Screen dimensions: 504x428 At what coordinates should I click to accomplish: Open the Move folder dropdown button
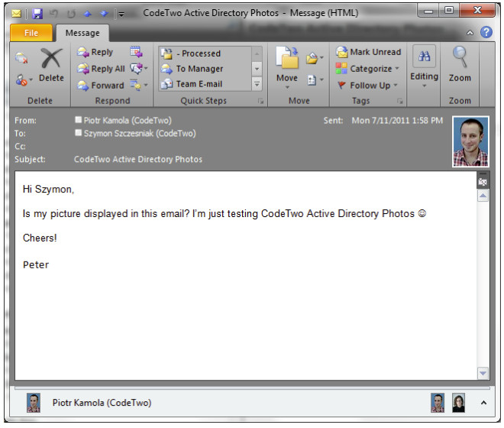point(287,68)
